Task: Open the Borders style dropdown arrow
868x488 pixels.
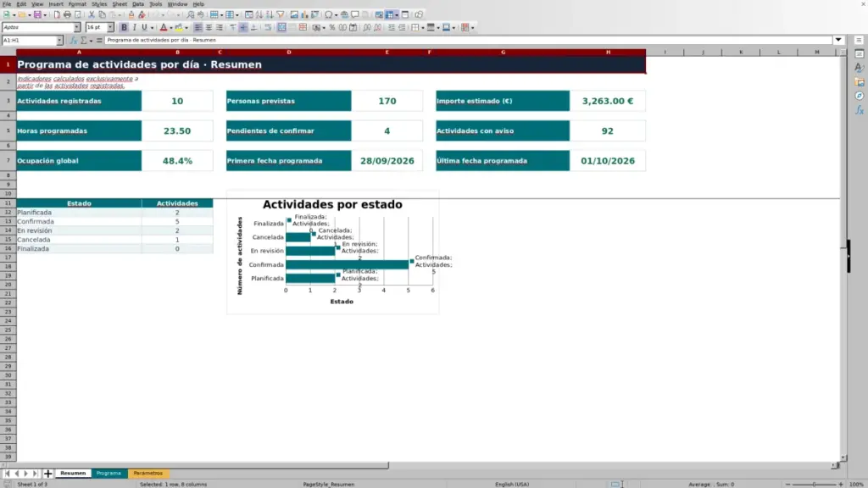Action: click(423, 28)
